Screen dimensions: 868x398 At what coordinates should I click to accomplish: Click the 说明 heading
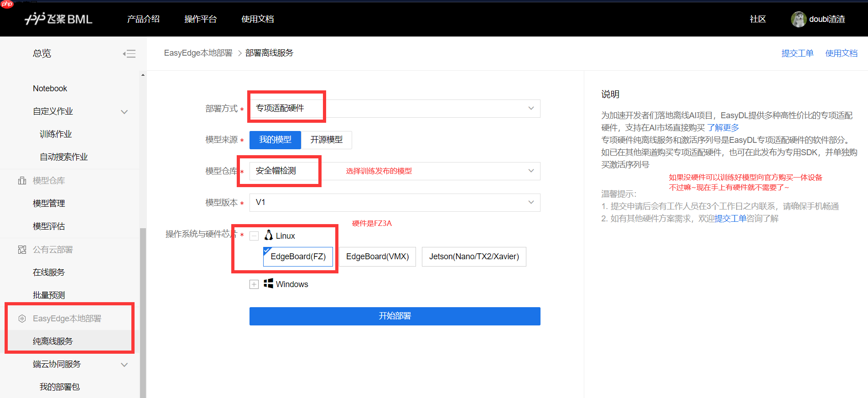610,94
